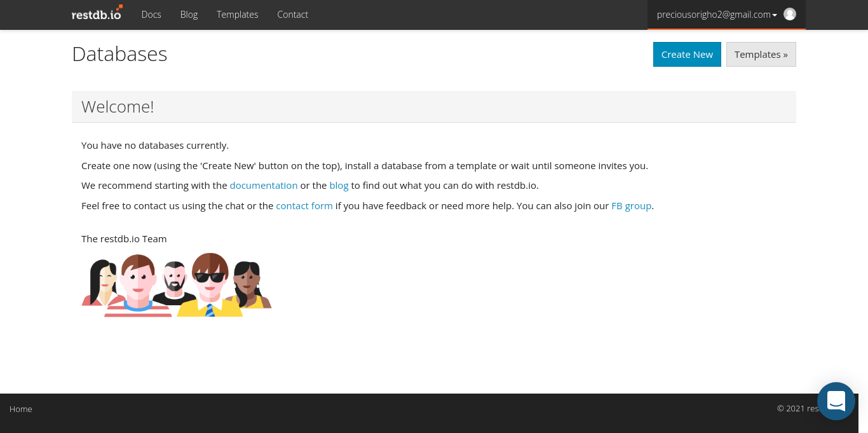Click the restdb.io team illustration
This screenshot has width=868, height=433.
coord(177,285)
